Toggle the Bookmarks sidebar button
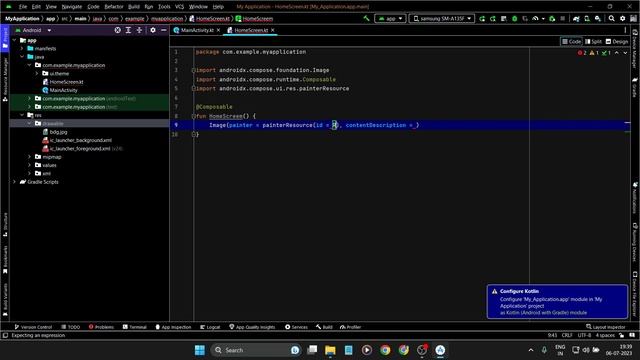Viewport: 640px width, 360px height. click(5, 259)
